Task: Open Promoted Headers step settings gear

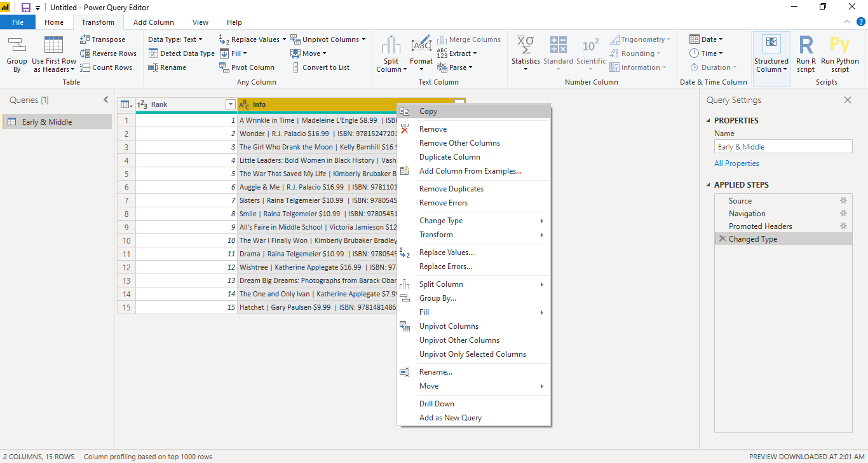Action: tap(844, 226)
